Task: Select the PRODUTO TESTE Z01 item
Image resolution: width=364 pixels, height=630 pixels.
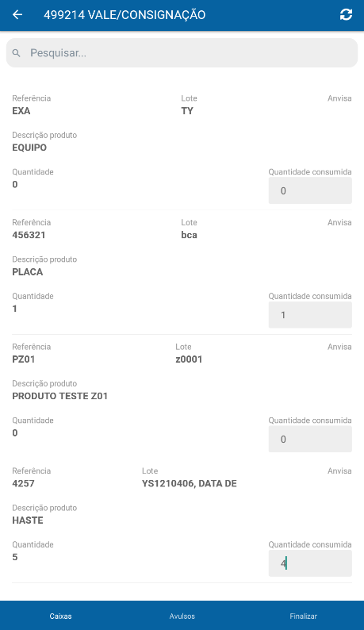Action: tap(59, 396)
